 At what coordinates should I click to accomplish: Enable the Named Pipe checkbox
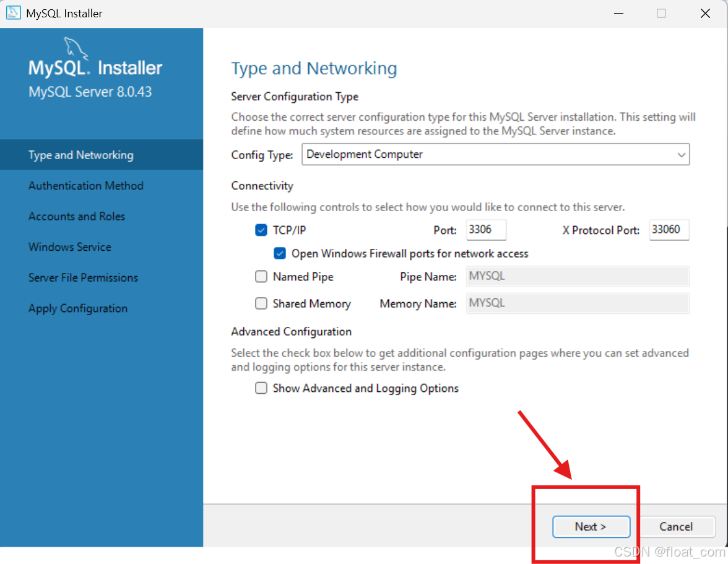[x=261, y=276]
